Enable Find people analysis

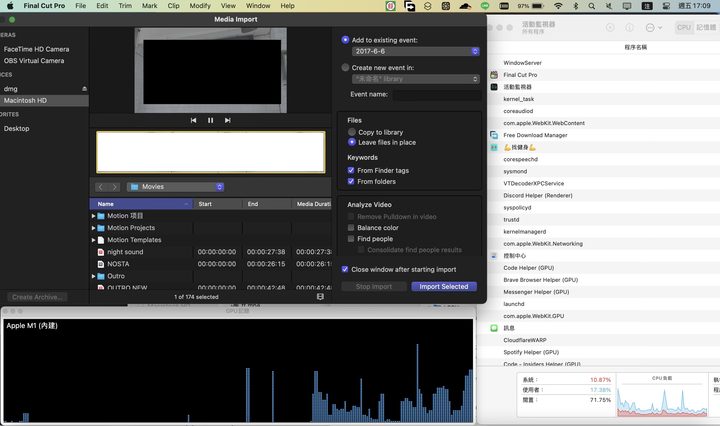tap(351, 239)
